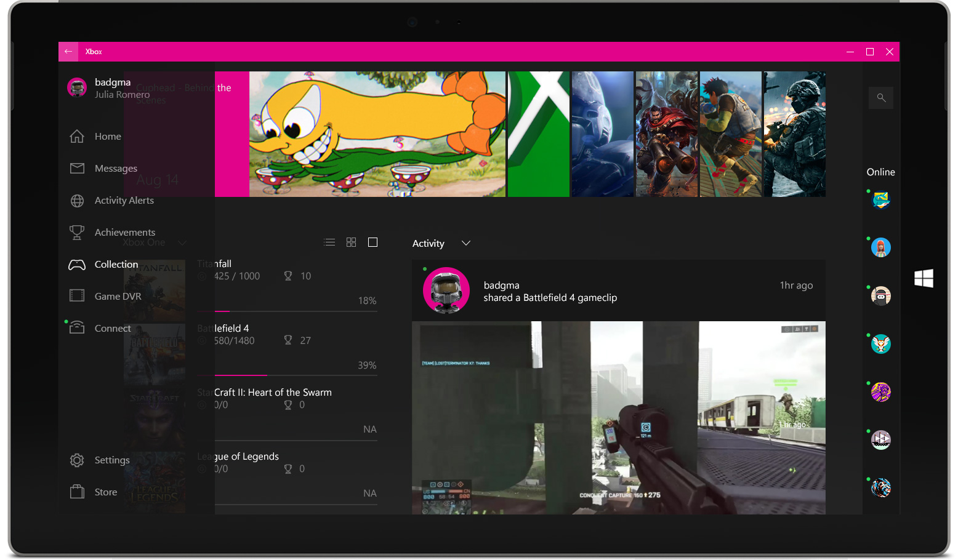The image size is (958, 560).
Task: Select the Collection controller icon
Action: [76, 264]
